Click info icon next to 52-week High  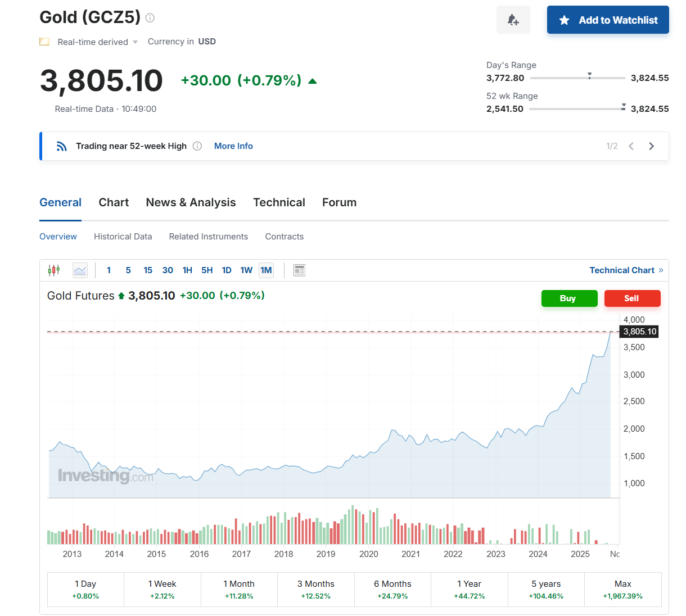[197, 146]
